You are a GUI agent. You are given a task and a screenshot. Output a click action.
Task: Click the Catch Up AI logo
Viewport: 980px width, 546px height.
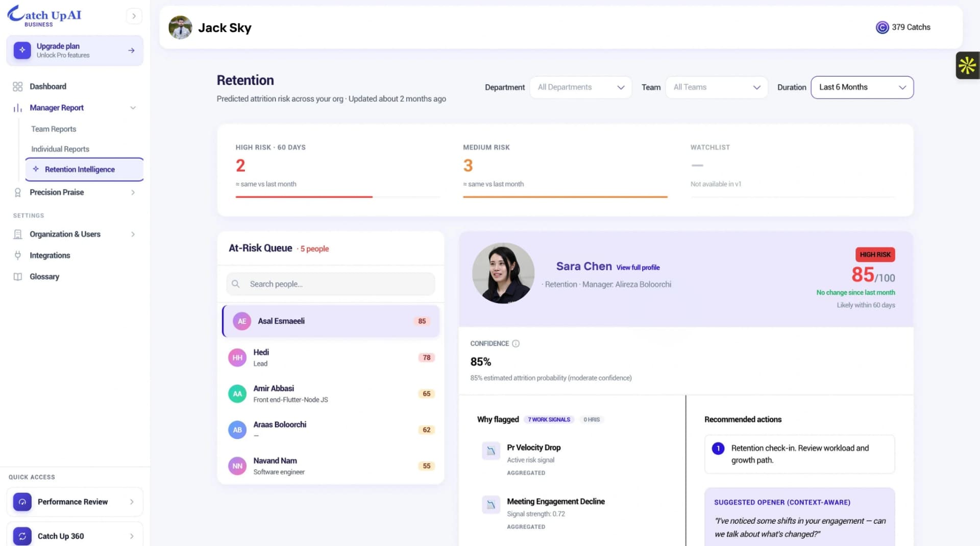[x=44, y=16]
